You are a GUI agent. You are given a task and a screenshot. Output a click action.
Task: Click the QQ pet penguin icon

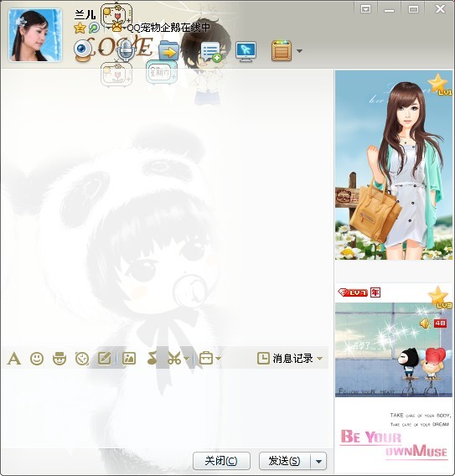click(x=116, y=28)
